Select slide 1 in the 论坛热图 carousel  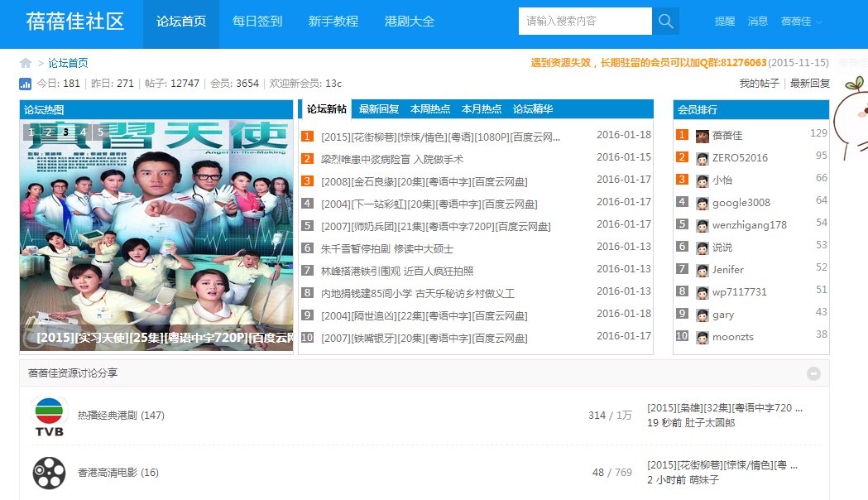click(x=31, y=132)
